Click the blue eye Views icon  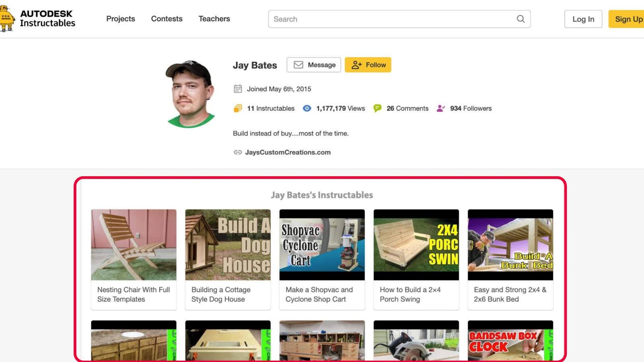tap(307, 108)
